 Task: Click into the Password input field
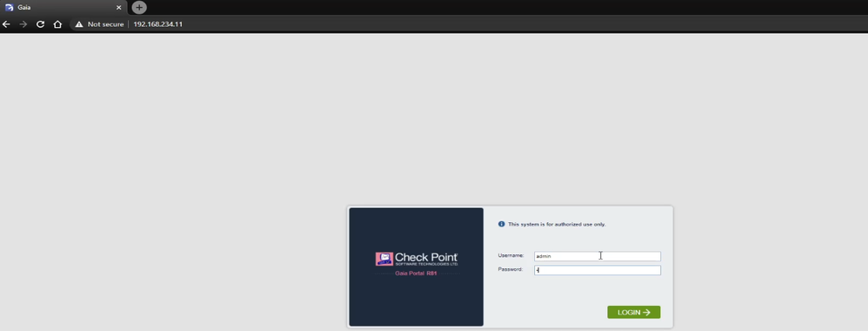pyautogui.click(x=598, y=271)
